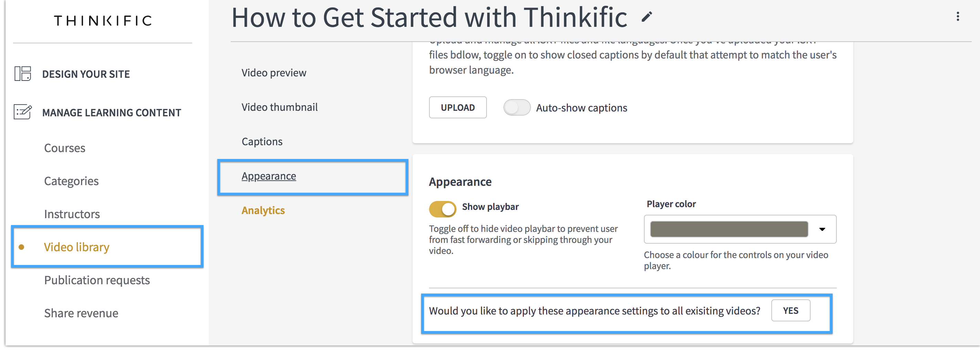The image size is (980, 351).
Task: Click the Design Your Site layout icon
Action: point(23,73)
